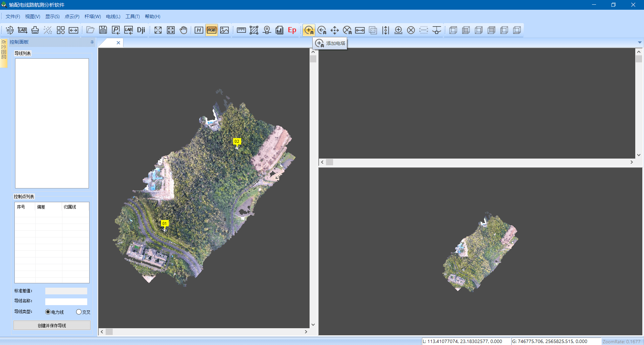Toggle RGB color display mode
This screenshot has width=644, height=345.
click(x=212, y=30)
